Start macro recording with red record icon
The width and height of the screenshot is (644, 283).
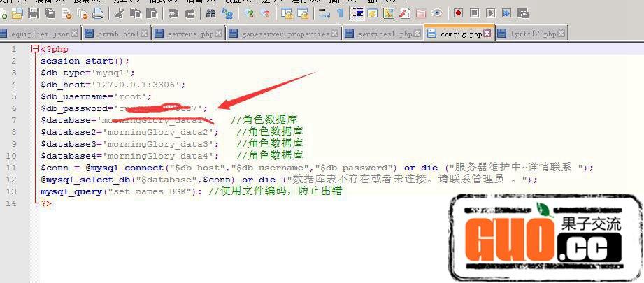pos(458,13)
